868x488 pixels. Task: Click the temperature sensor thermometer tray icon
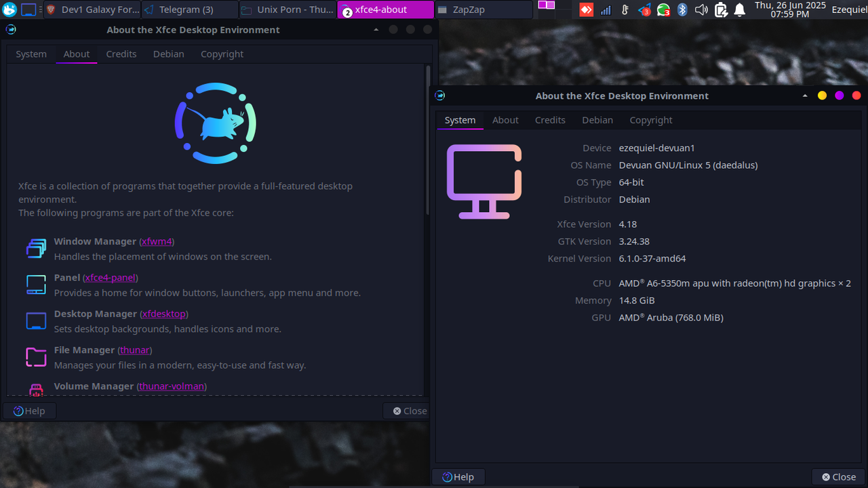625,9
